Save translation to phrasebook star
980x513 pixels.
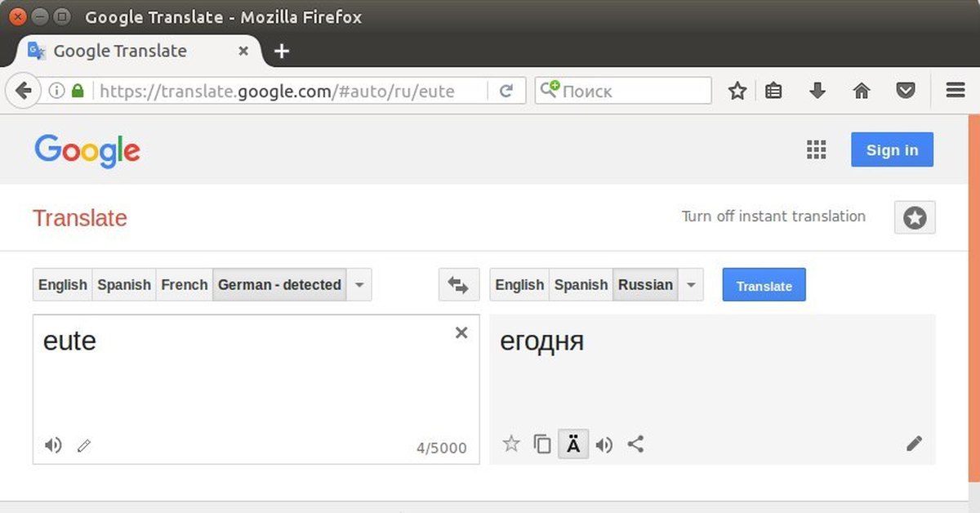tap(511, 444)
